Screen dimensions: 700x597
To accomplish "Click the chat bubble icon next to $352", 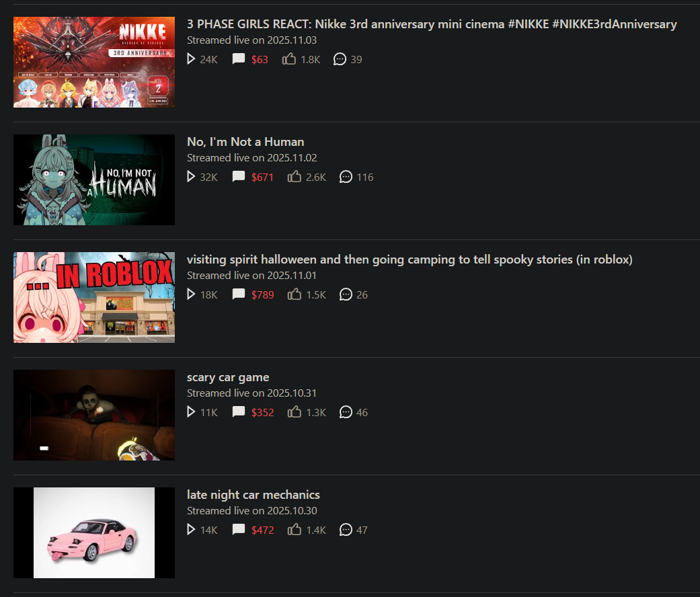I will pos(239,412).
